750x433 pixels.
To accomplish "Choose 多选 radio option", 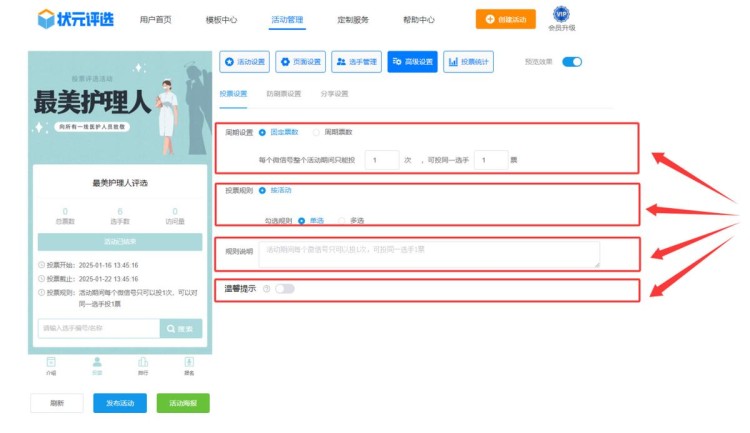I will [343, 220].
